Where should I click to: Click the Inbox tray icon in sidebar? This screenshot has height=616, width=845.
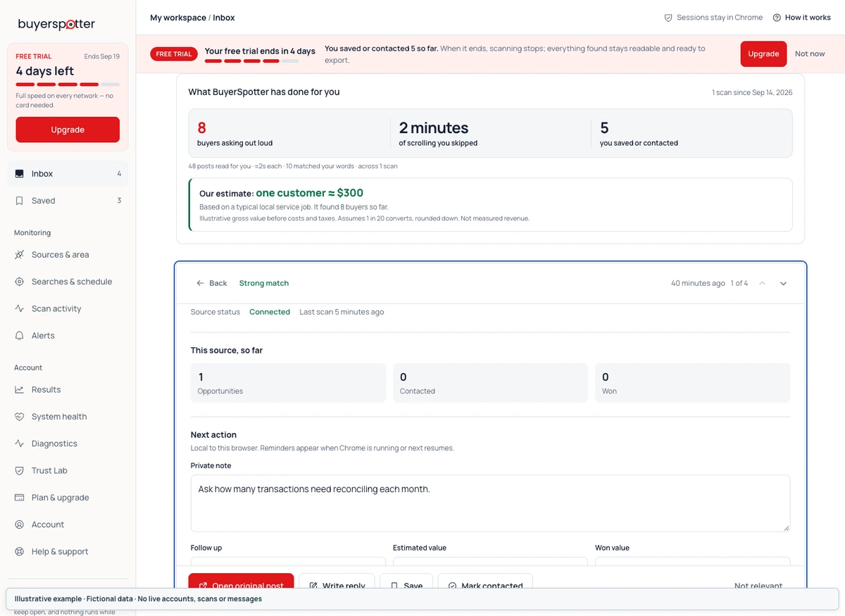(19, 174)
